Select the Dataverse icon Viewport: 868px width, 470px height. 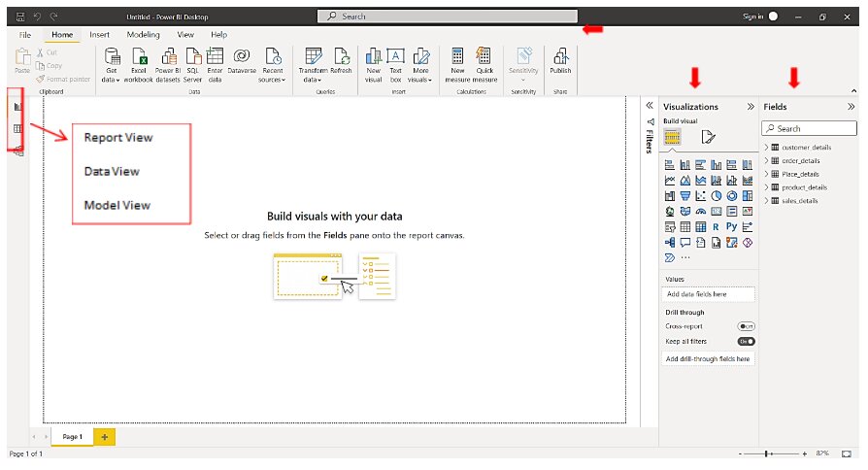242,57
